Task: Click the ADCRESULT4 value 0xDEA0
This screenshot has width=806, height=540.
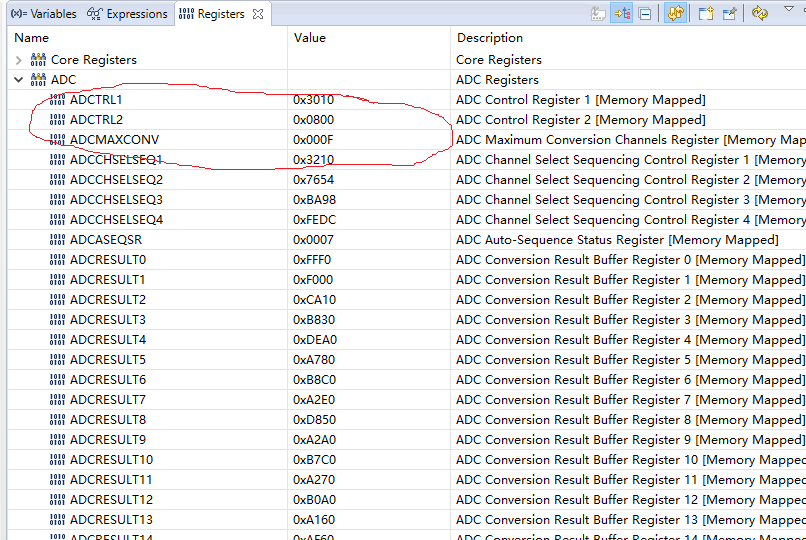Action: coord(315,340)
